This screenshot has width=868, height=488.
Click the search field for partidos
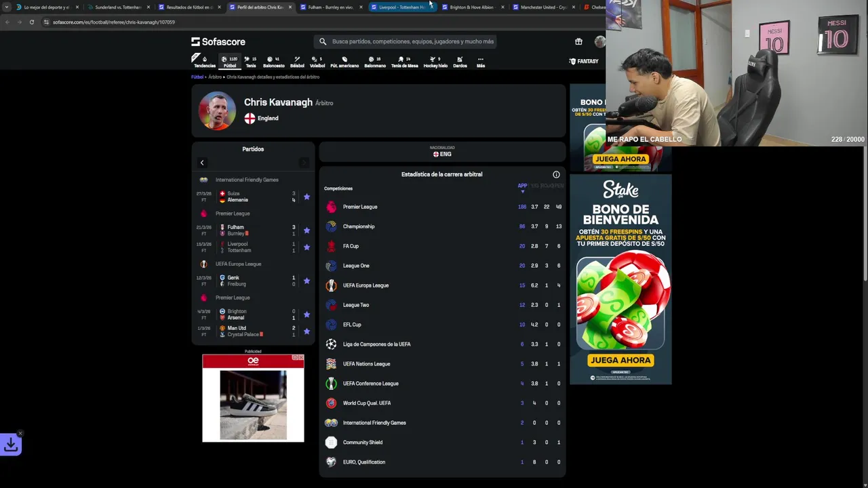(406, 41)
